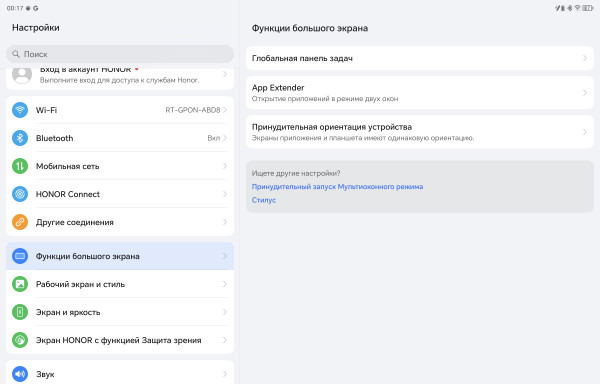Tap Ищете другие настройки? text
Viewport: 600px width, 384px height.
296,173
